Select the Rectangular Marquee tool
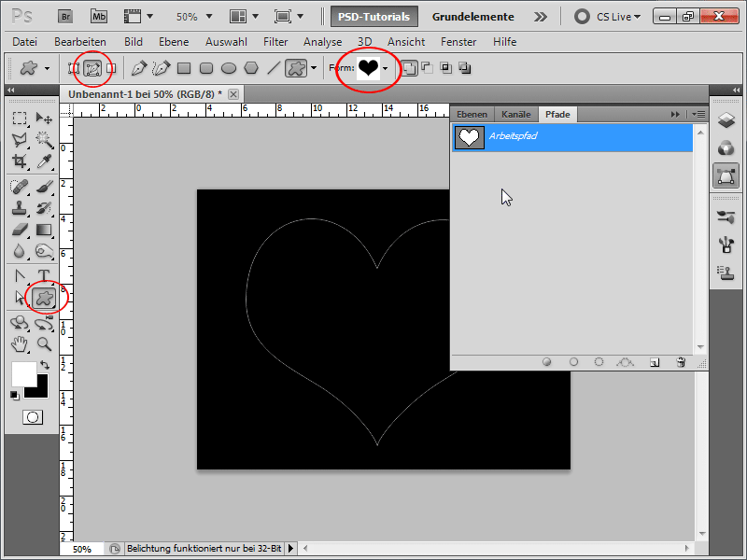The width and height of the screenshot is (747, 560). [20, 119]
